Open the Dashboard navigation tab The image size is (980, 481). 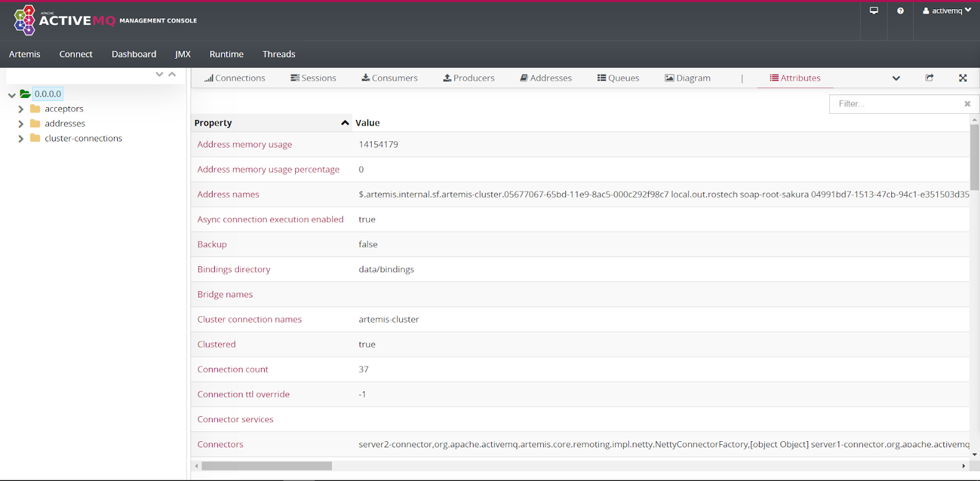click(134, 54)
